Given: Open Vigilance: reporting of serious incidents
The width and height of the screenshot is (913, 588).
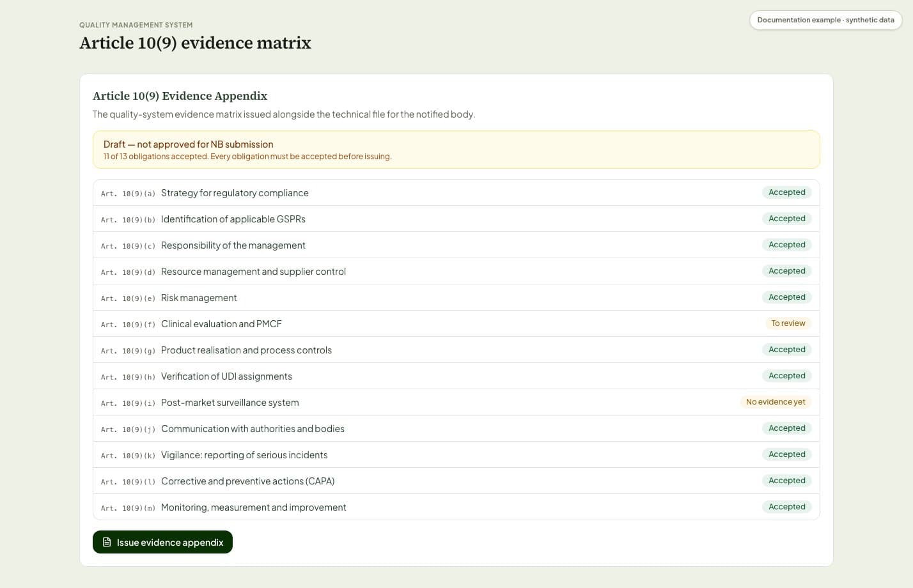Looking at the screenshot, I should click(456, 454).
